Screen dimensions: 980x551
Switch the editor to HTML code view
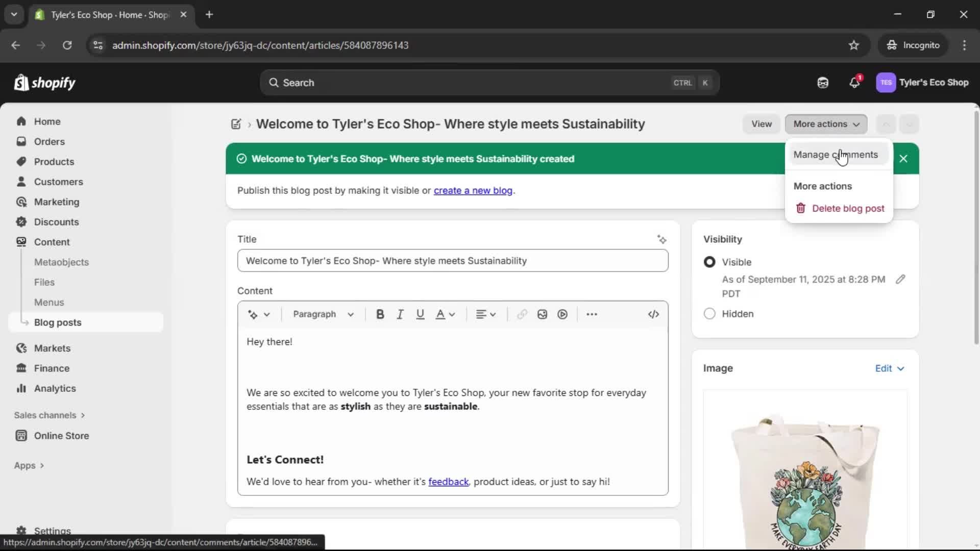[x=654, y=314]
